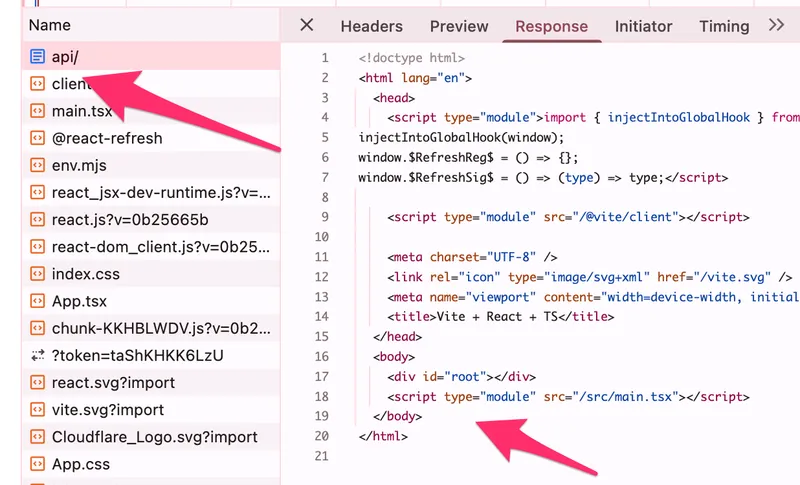
Task: Click the file icon next to env.mjs
Action: click(37, 165)
